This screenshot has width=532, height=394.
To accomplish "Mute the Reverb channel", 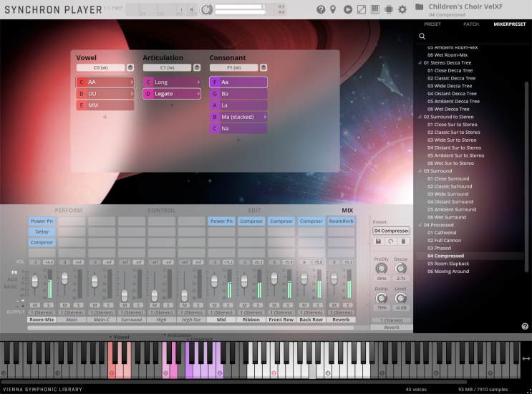I will pyautogui.click(x=333, y=305).
